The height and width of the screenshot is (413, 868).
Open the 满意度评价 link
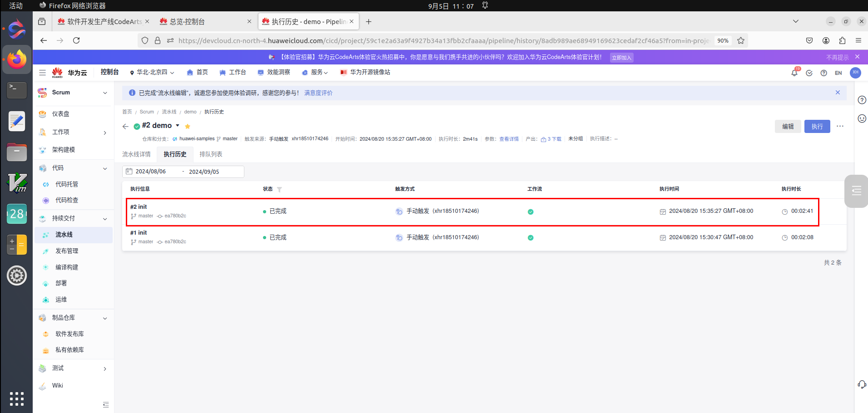318,93
